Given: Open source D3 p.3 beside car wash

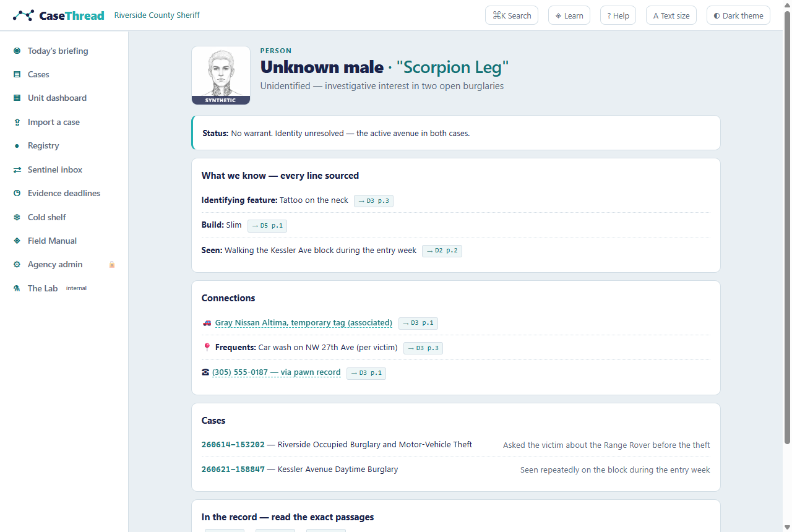Looking at the screenshot, I should tap(423, 348).
